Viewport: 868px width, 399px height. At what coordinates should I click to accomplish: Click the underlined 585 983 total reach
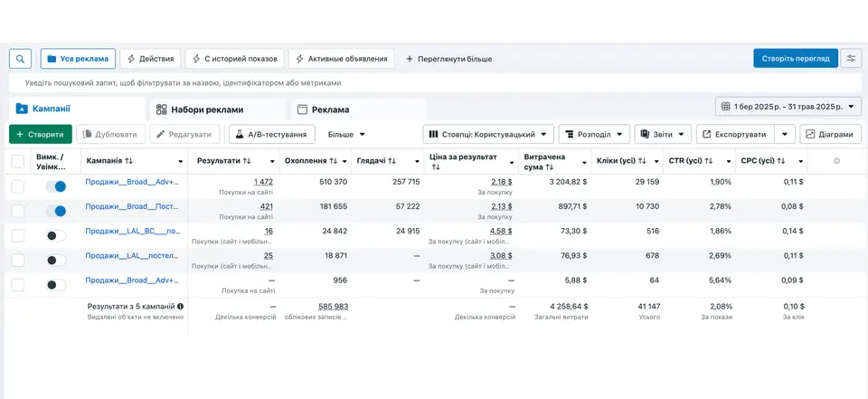click(x=334, y=307)
